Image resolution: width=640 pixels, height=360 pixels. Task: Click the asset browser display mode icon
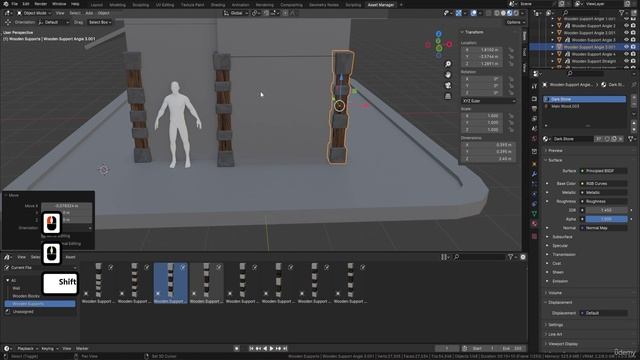[444, 257]
